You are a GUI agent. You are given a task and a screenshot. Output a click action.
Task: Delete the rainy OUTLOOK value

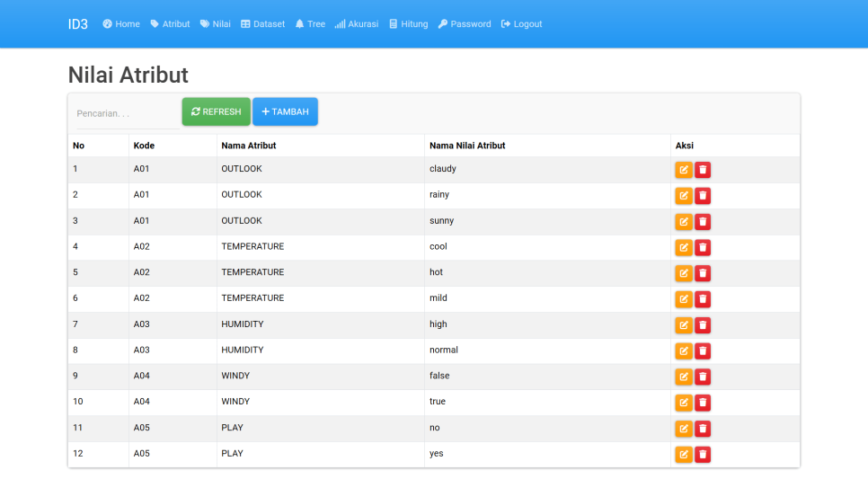coord(703,196)
